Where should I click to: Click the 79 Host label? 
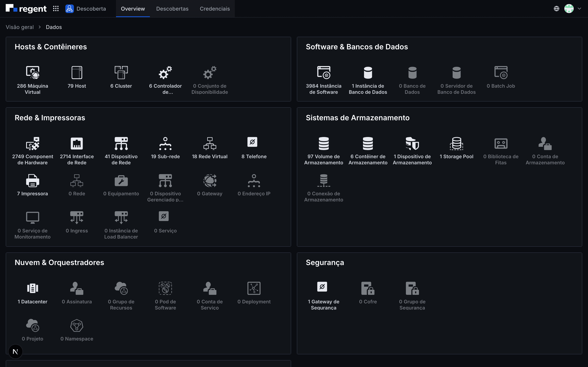tap(77, 86)
